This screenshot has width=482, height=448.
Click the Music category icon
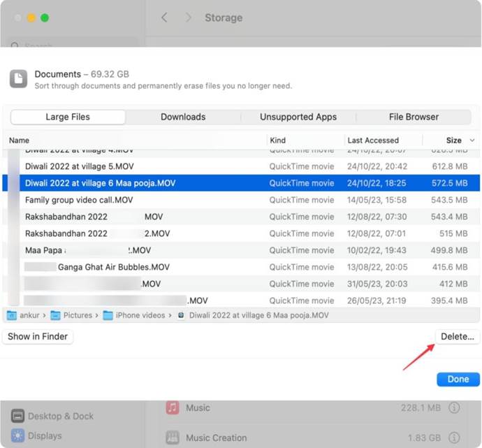click(x=171, y=407)
